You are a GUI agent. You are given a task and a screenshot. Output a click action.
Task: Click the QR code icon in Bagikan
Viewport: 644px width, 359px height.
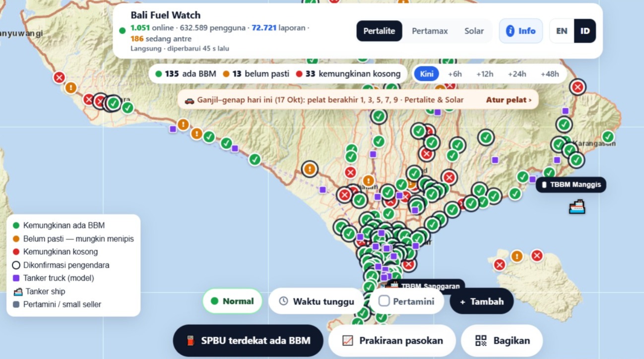pos(481,341)
